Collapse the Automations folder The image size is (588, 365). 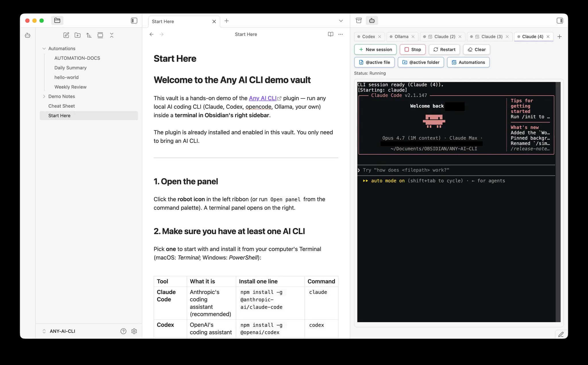tap(44, 49)
